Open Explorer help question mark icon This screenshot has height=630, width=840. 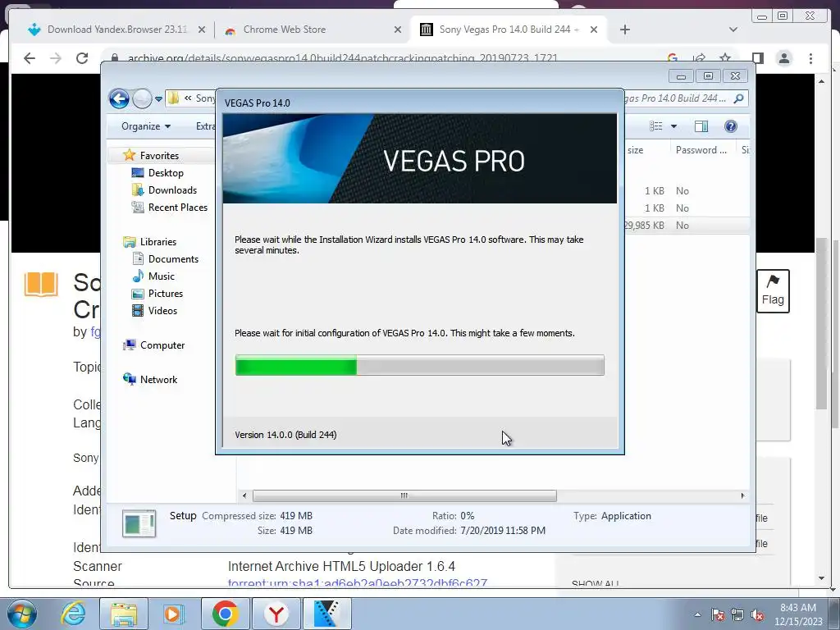731,126
